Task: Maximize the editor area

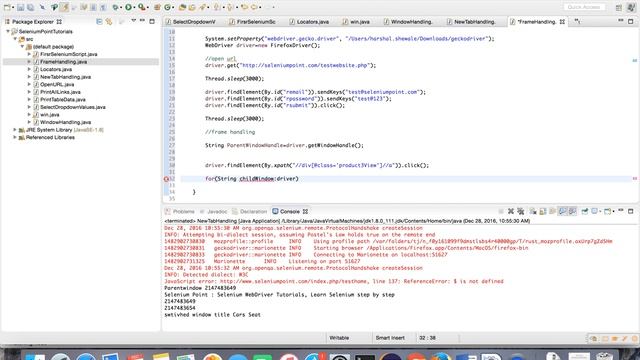Action: coord(631,21)
